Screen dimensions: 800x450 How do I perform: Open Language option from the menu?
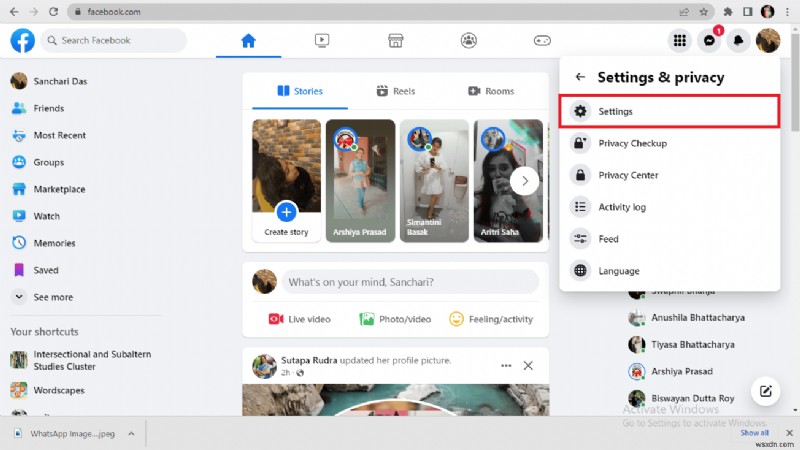(669, 271)
